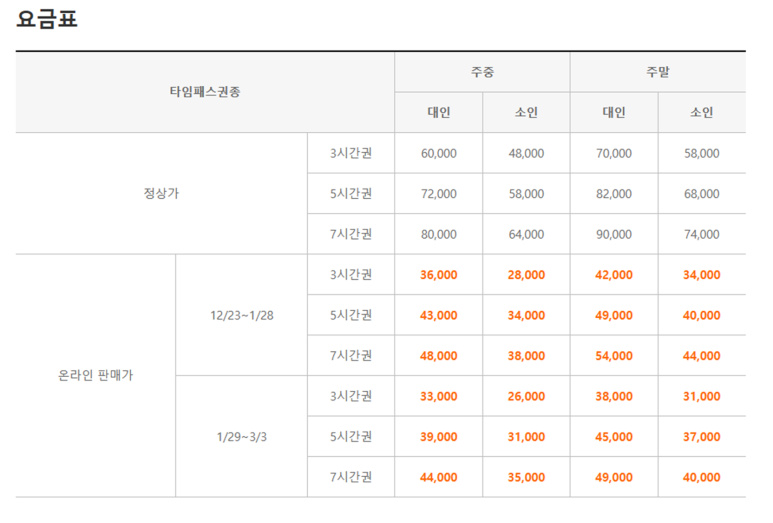Click 49,000 in the 12/23~1/28 section
This screenshot has width=773, height=523.
point(614,315)
